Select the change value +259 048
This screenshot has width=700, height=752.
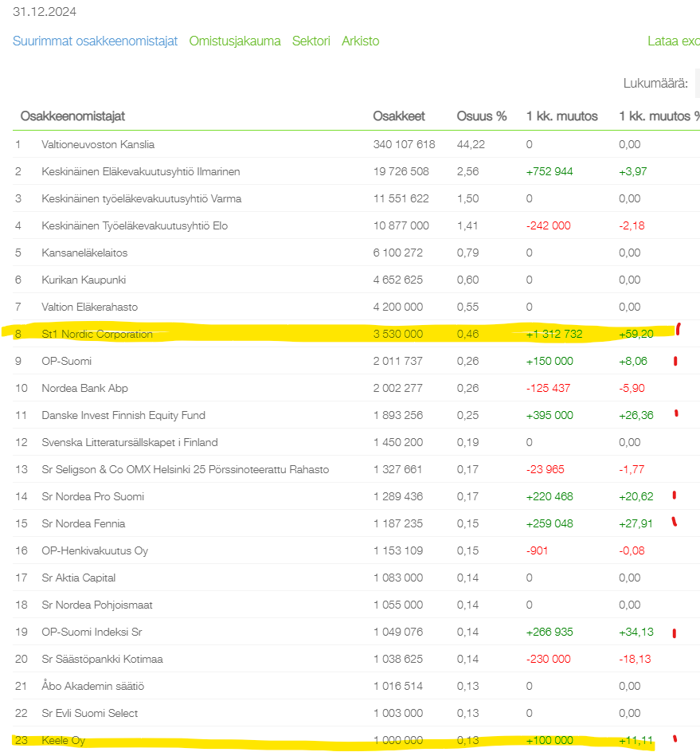(549, 523)
